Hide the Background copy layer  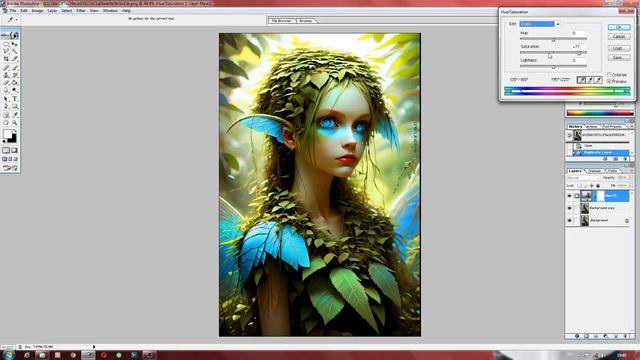point(569,208)
